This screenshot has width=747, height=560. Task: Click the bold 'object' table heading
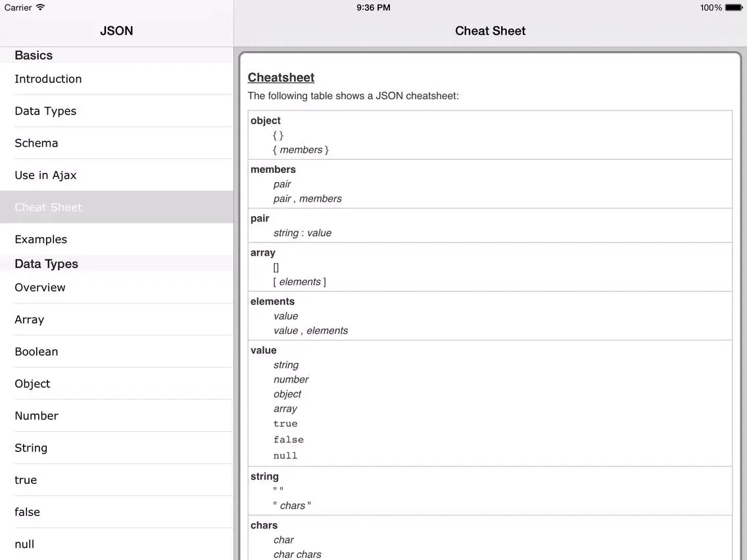pos(266,120)
